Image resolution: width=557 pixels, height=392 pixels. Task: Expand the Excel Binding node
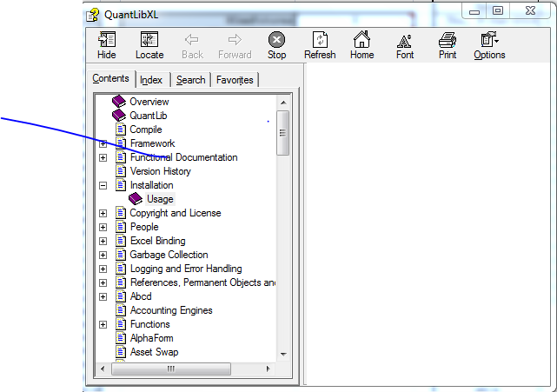(103, 241)
